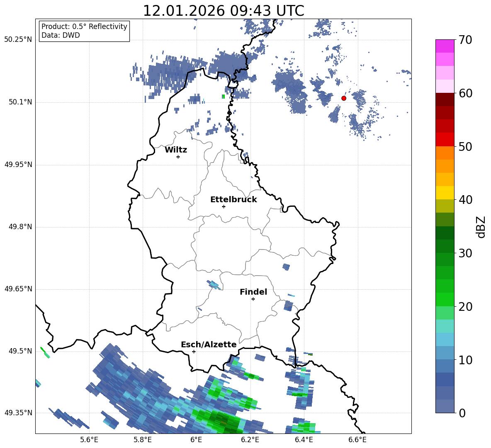Click the bright red colorbar segment near 50
The height and width of the screenshot is (448, 491).
(445, 140)
